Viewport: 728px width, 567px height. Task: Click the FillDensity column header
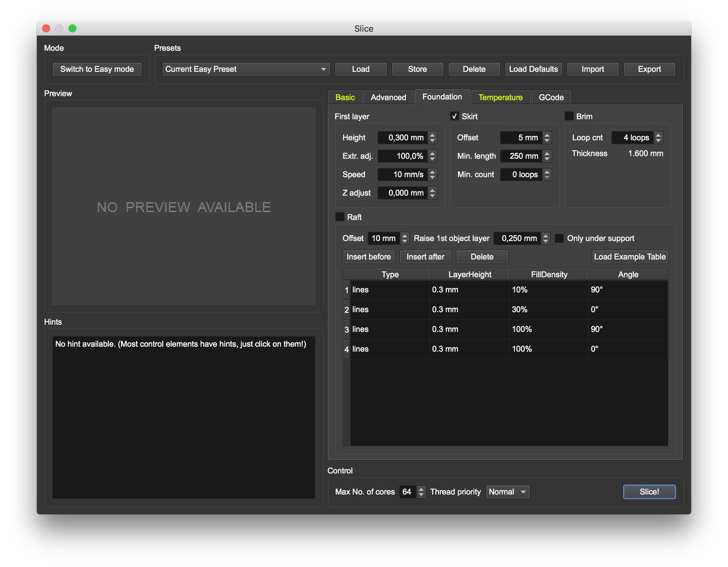pos(549,274)
